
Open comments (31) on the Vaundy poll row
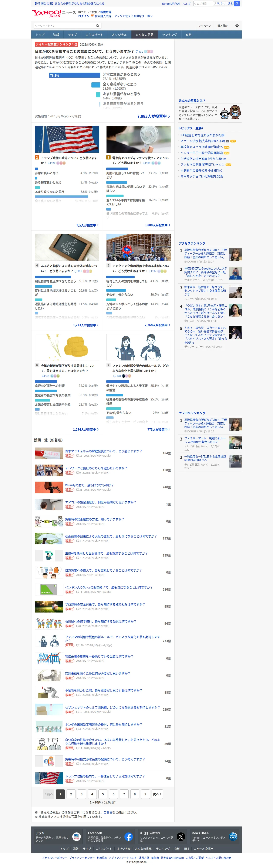coord(79,490)
